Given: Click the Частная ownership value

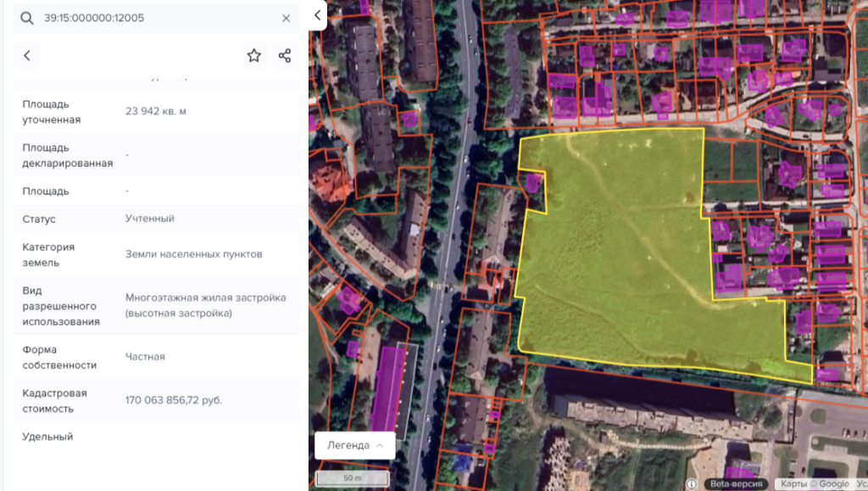Looking at the screenshot, I should [x=145, y=357].
